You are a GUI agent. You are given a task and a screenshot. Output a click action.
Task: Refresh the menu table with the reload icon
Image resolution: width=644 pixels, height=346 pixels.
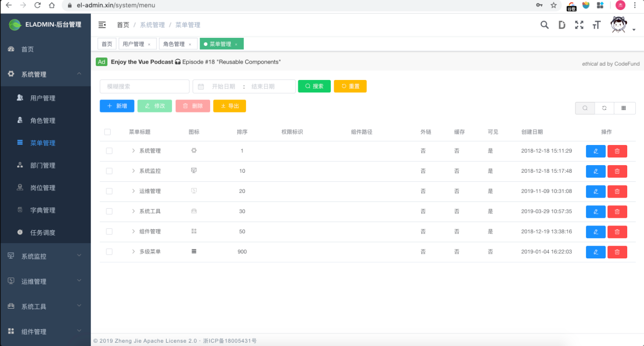[604, 108]
